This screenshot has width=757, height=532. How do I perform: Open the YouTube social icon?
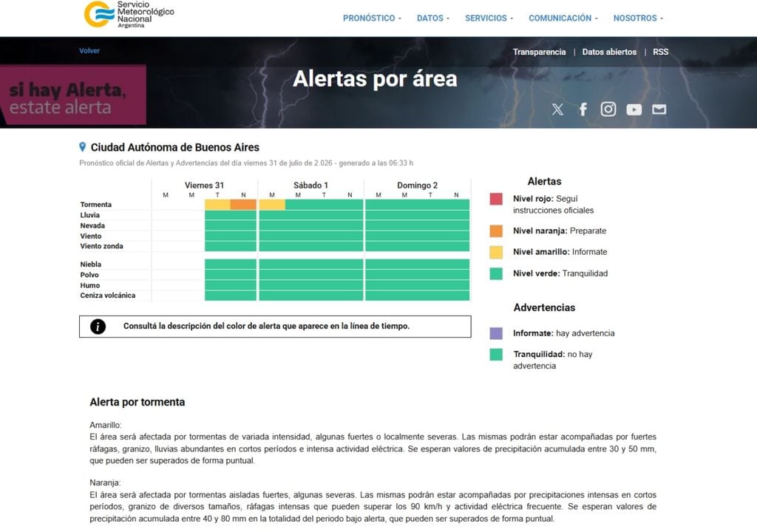coord(634,109)
